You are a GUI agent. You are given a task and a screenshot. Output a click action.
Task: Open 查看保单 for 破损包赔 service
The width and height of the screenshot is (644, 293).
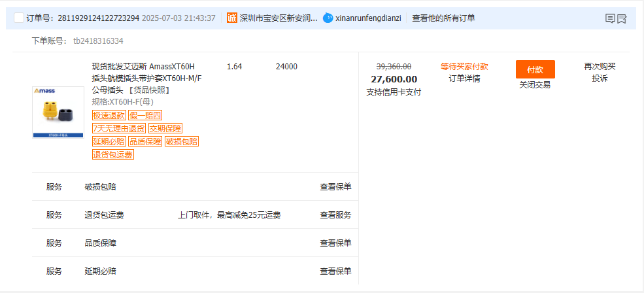click(x=335, y=186)
